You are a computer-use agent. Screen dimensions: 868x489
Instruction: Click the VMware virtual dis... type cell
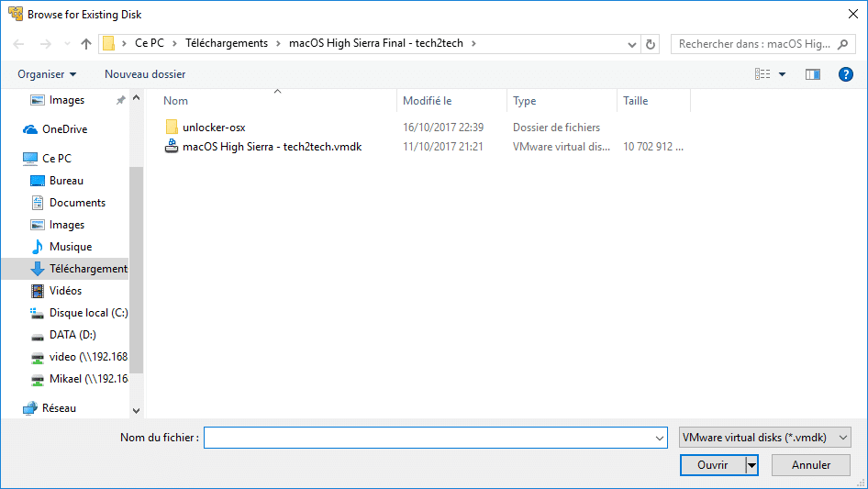pos(562,147)
